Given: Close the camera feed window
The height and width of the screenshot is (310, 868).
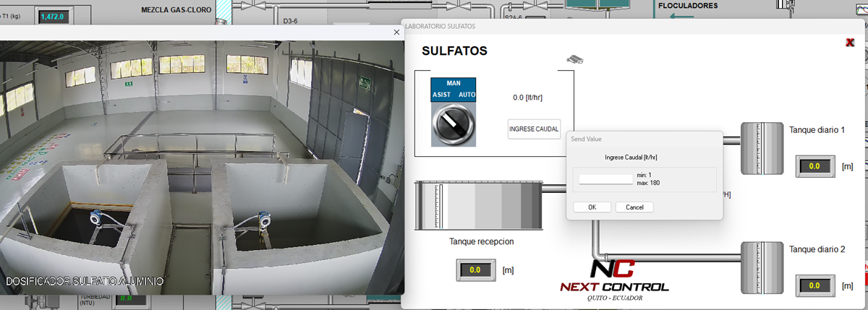Looking at the screenshot, I should 396,32.
